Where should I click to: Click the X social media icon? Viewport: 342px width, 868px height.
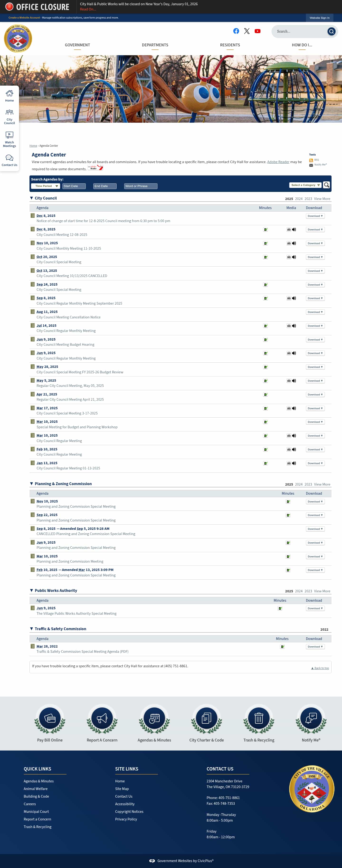(x=247, y=31)
